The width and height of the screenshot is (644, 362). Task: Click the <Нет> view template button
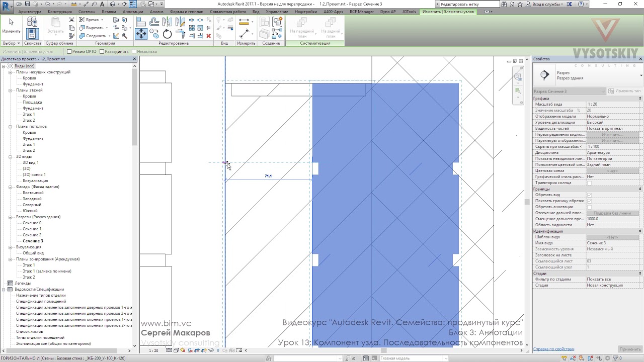(612, 237)
